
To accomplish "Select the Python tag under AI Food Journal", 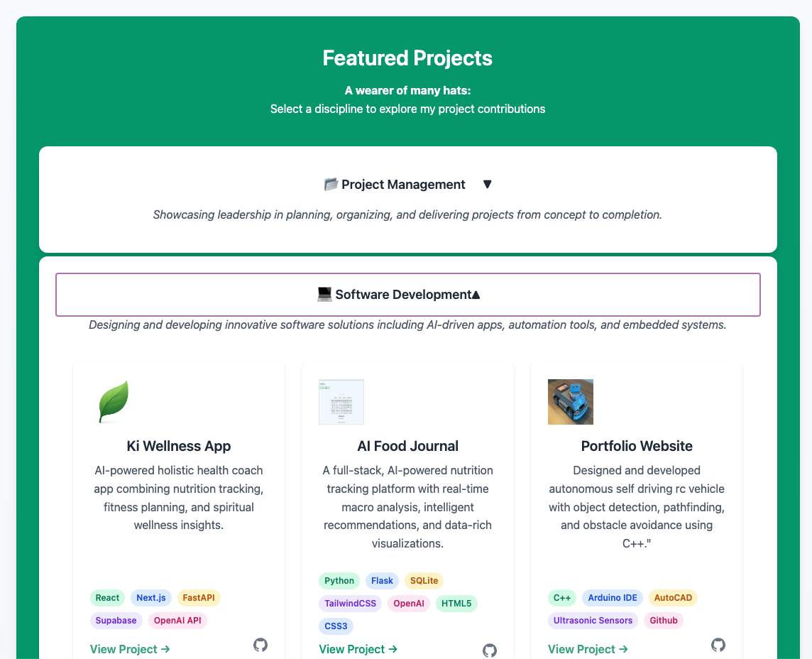I will click(339, 580).
